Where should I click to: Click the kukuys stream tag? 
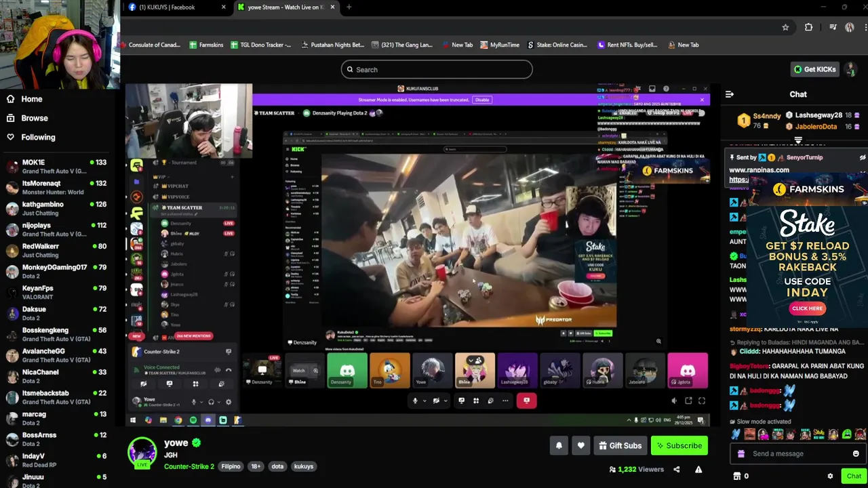[303, 466]
